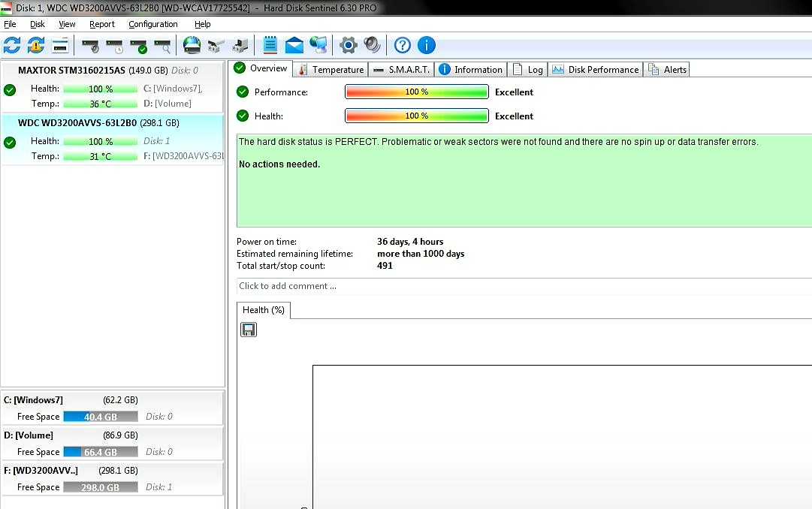Open the Disk menu

38,24
